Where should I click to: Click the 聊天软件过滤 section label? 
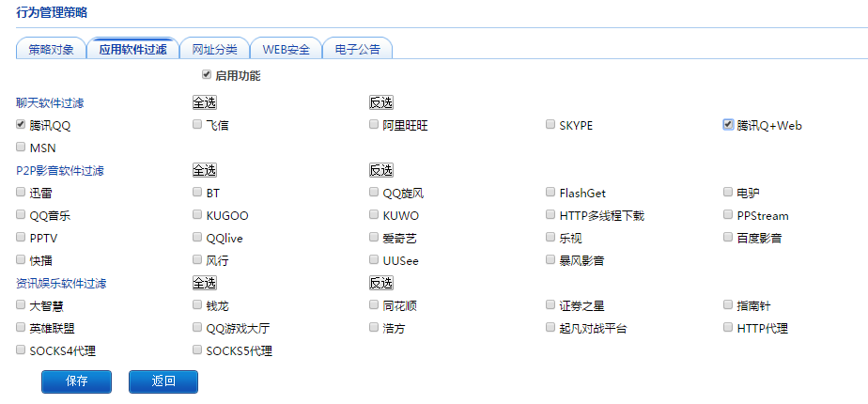point(50,103)
